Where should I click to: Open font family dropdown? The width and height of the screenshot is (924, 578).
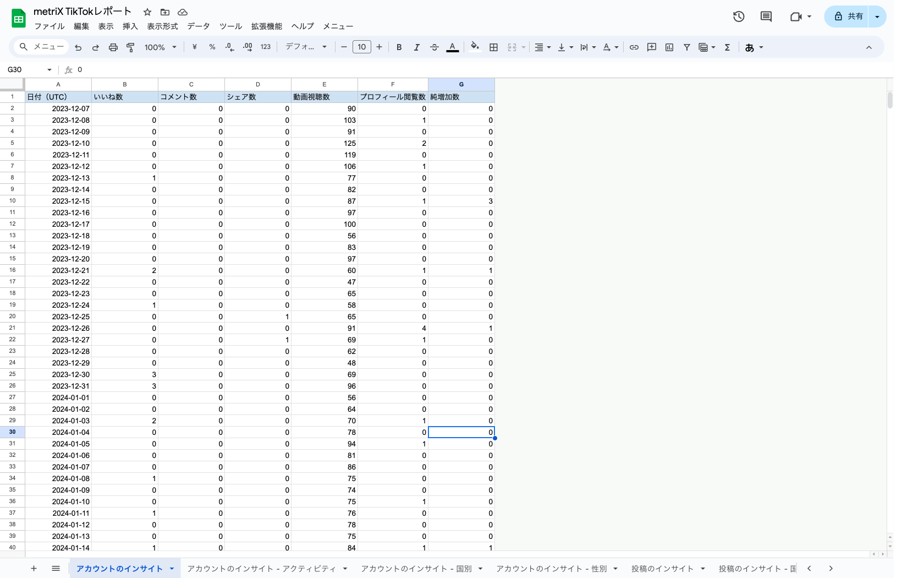click(x=306, y=47)
